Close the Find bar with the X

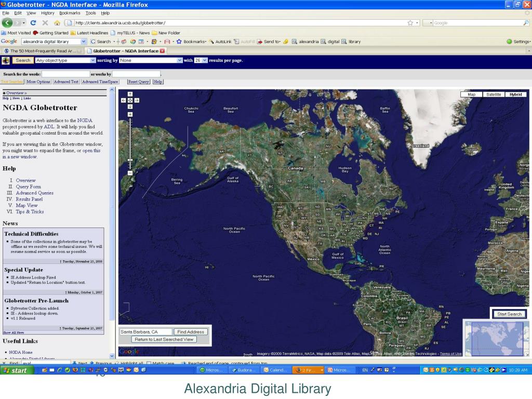pyautogui.click(x=4, y=363)
